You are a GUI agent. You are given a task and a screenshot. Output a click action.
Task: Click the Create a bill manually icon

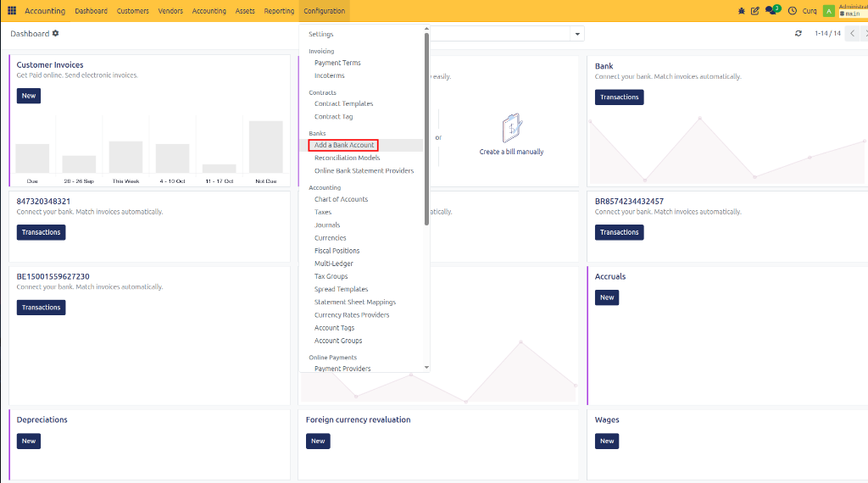[x=512, y=128]
